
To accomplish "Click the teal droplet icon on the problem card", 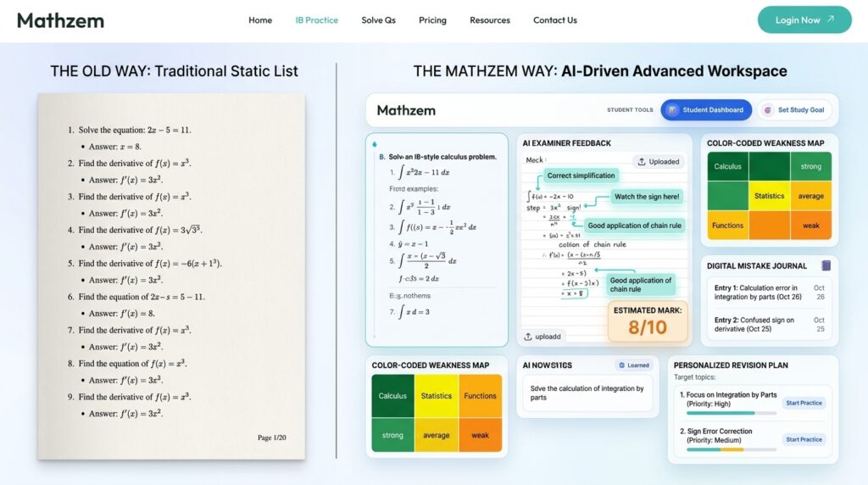I will 375,144.
